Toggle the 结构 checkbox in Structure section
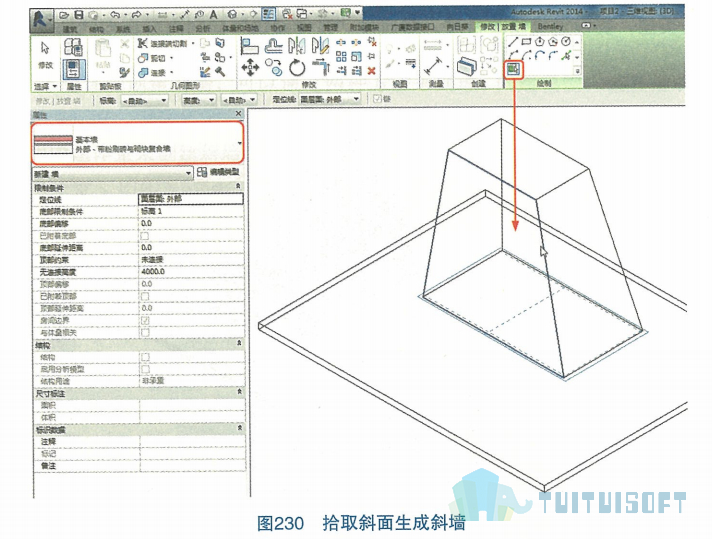 [145, 357]
